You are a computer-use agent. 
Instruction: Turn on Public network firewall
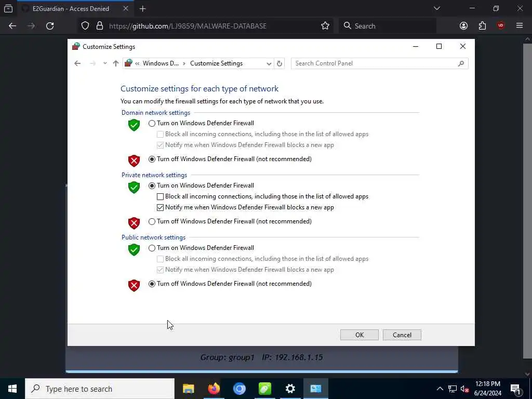point(152,248)
